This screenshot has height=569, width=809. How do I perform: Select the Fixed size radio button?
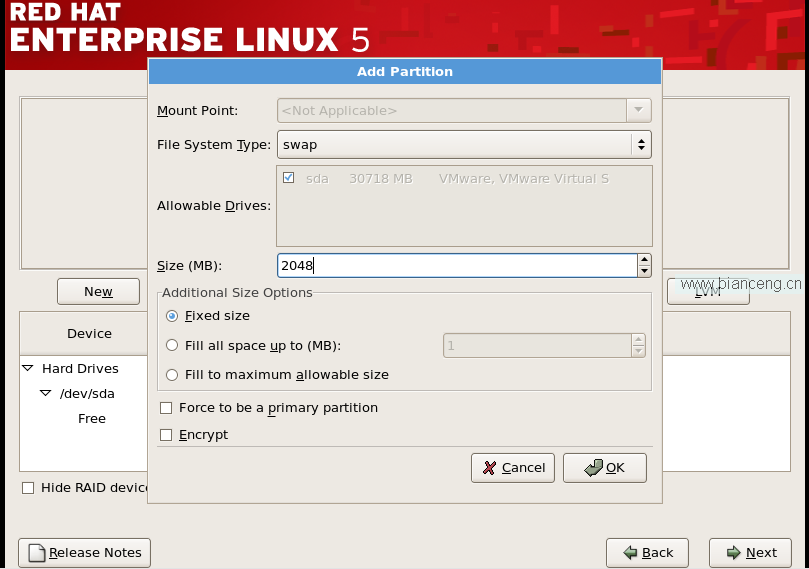[x=172, y=316]
